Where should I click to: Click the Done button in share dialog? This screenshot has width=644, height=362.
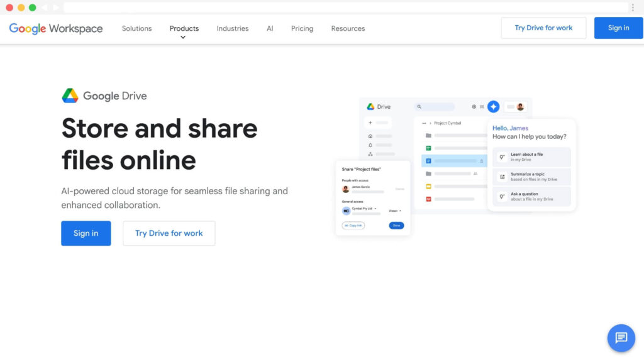pos(396,226)
